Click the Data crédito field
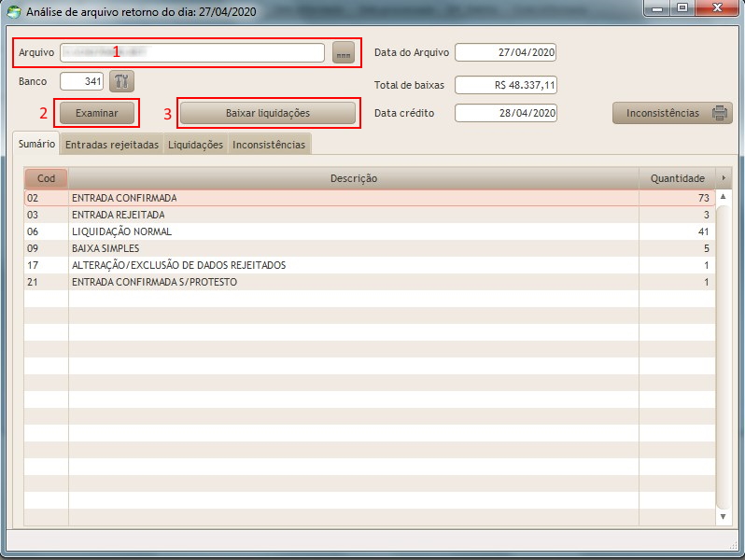 tap(506, 113)
